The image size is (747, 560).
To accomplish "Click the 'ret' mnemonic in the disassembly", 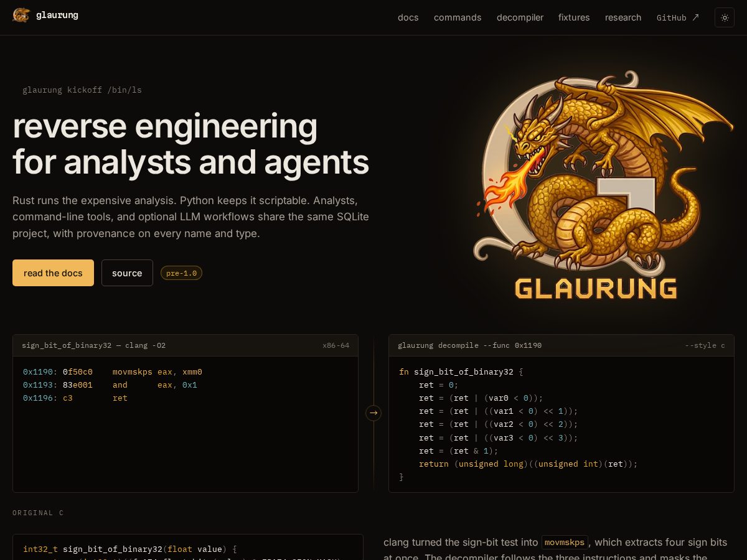I will click(x=120, y=398).
